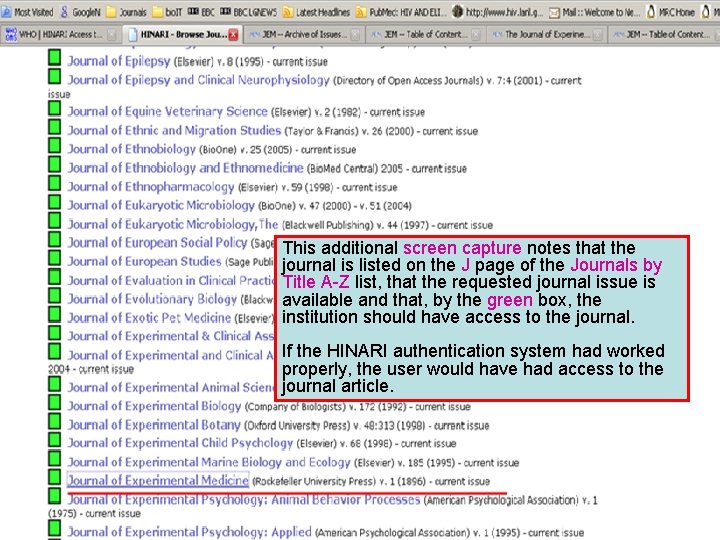The height and width of the screenshot is (540, 720).
Task: Open Journal of Experimental Animal Science link
Action: tap(171, 388)
